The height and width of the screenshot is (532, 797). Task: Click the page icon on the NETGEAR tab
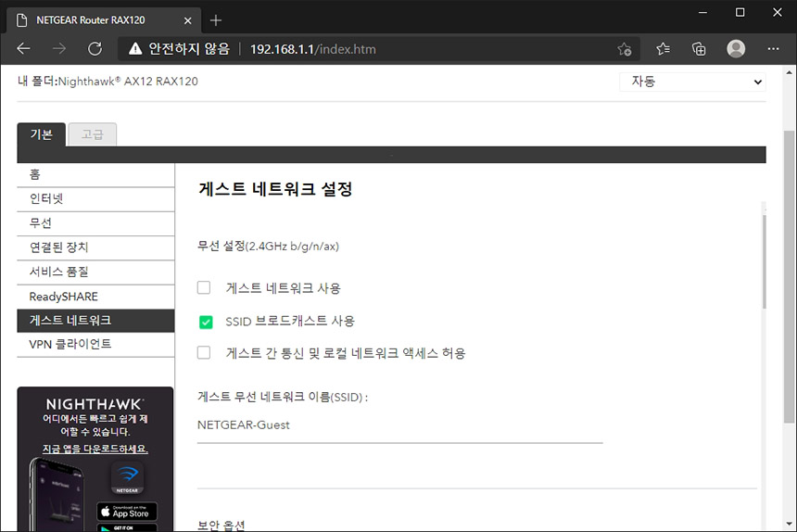point(21,20)
